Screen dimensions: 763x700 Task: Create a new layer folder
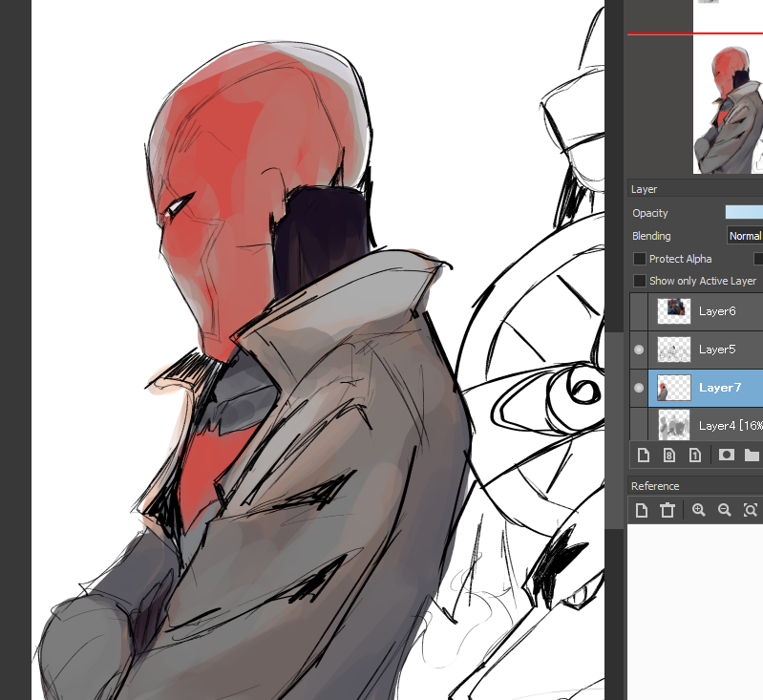[752, 456]
